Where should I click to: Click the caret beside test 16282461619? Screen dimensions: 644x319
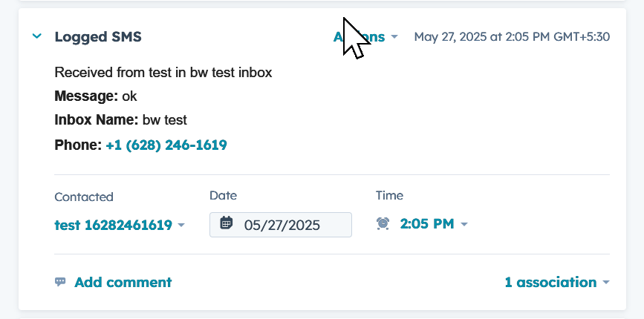tap(181, 225)
